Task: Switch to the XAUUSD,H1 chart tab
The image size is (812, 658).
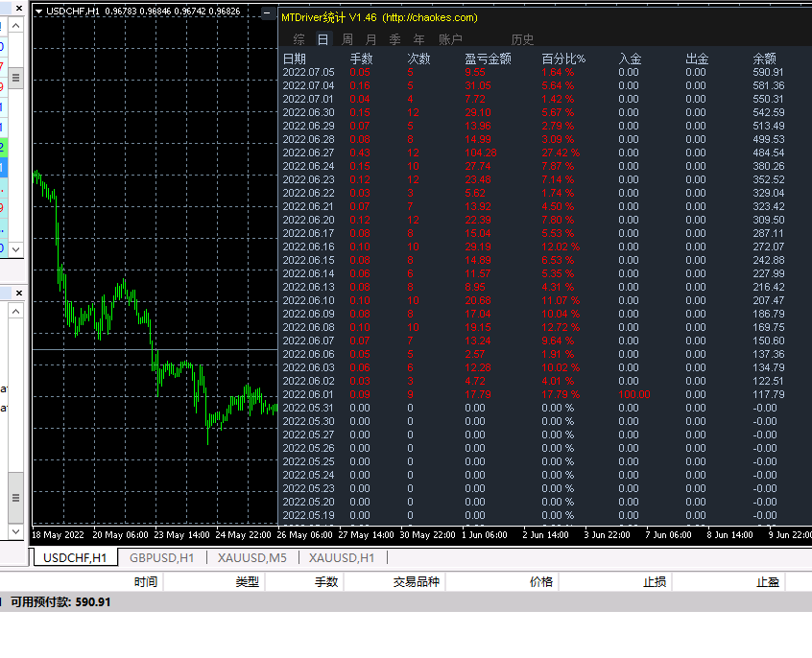Action: pyautogui.click(x=342, y=557)
